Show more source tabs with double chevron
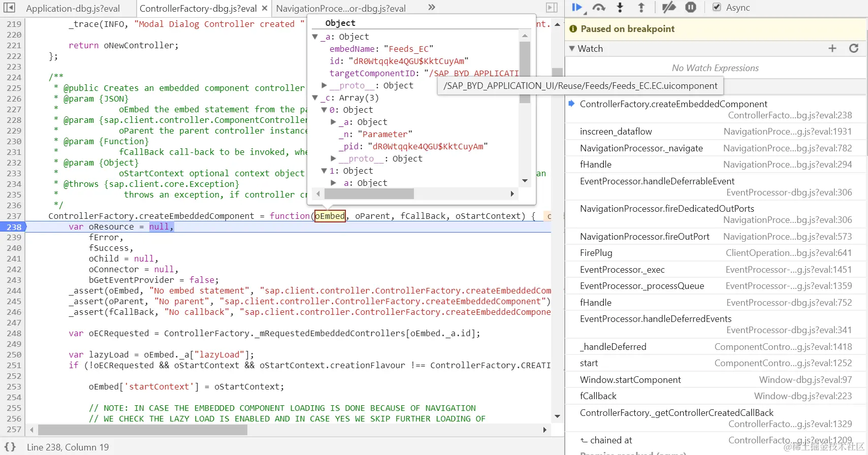 (432, 7)
